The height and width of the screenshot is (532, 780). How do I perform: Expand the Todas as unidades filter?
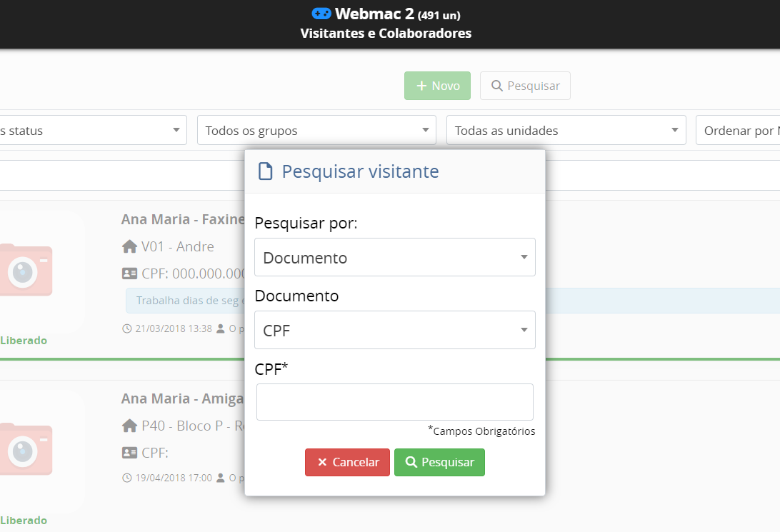click(x=566, y=130)
